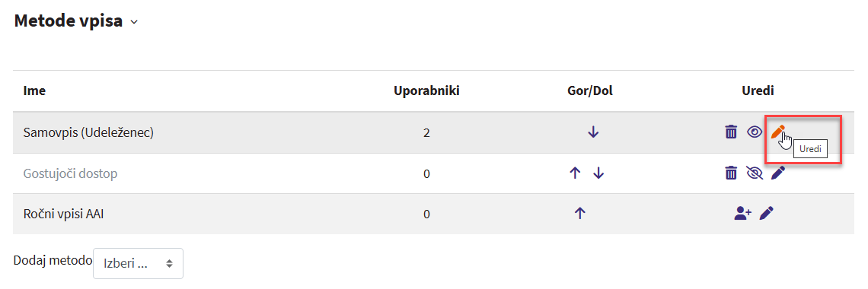This screenshot has height=289, width=868.
Task: Click the Uredi column header
Action: coord(758,91)
